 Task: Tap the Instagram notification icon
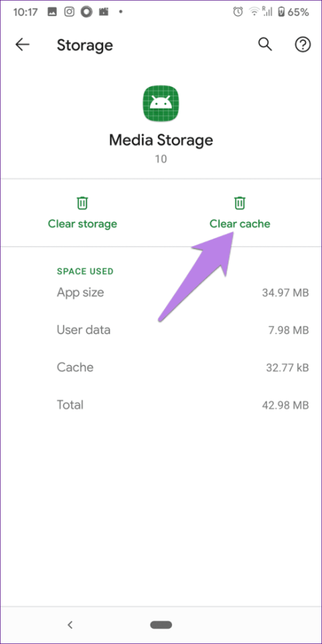click(x=70, y=12)
